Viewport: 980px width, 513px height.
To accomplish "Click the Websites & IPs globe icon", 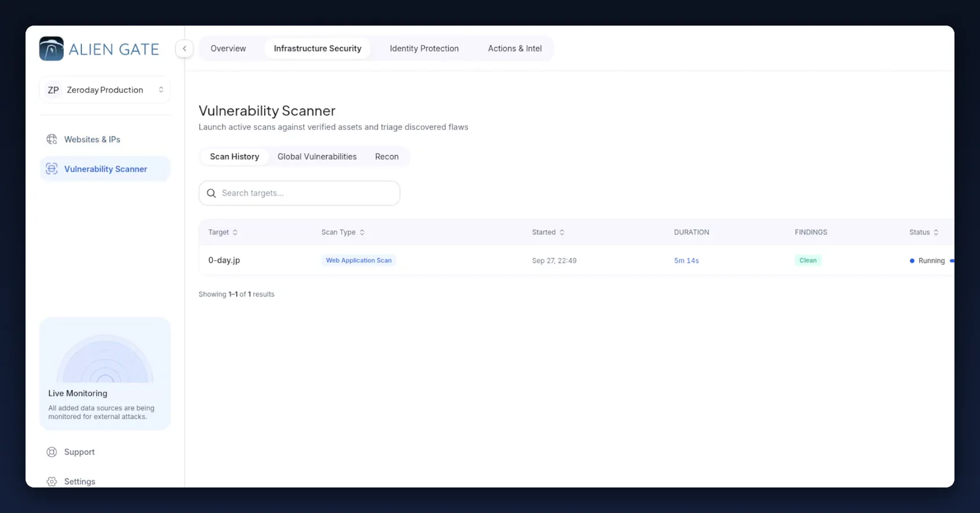I will click(x=52, y=139).
